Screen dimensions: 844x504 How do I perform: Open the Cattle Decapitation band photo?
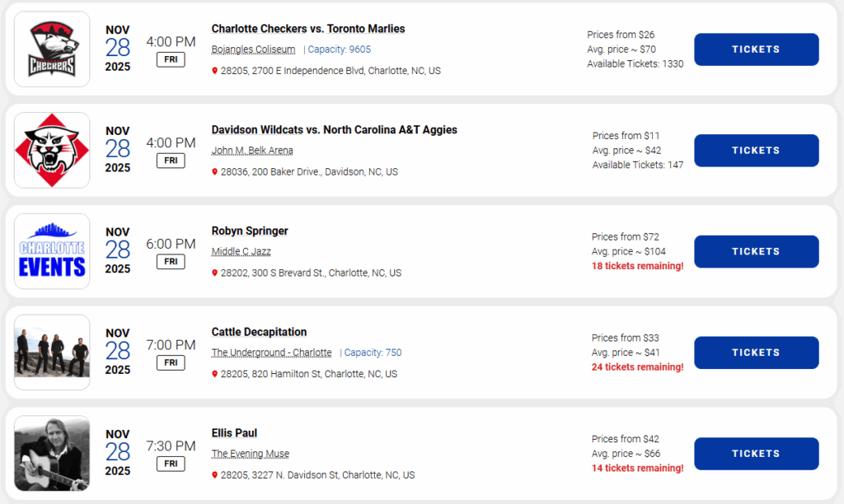pos(52,352)
